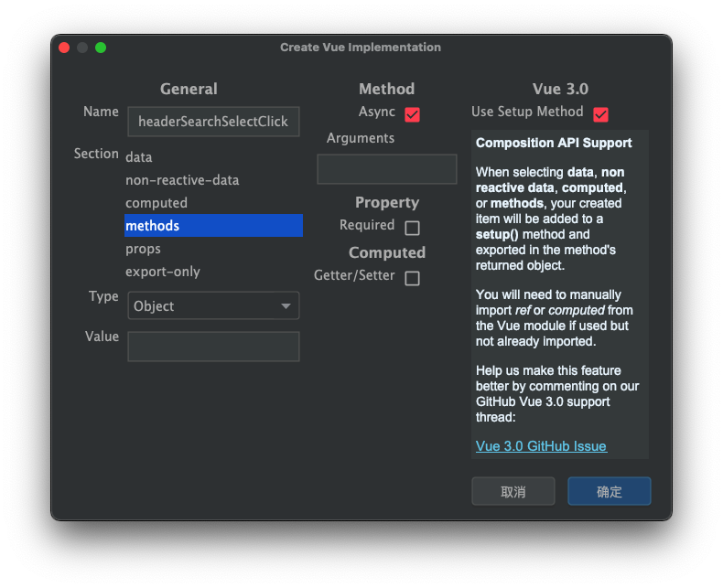Image resolution: width=723 pixels, height=588 pixels.
Task: Select the props section
Action: pyautogui.click(x=213, y=249)
